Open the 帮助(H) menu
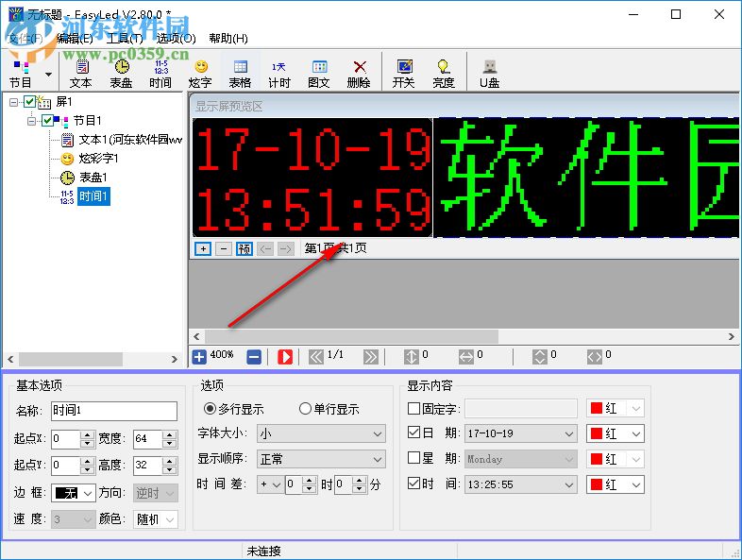The width and height of the screenshot is (742, 560). 228,39
